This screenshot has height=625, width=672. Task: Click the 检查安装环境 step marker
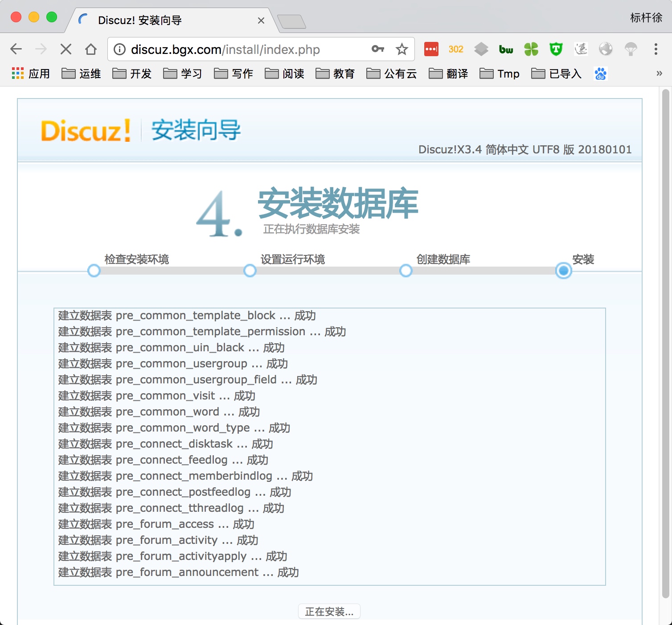click(94, 271)
